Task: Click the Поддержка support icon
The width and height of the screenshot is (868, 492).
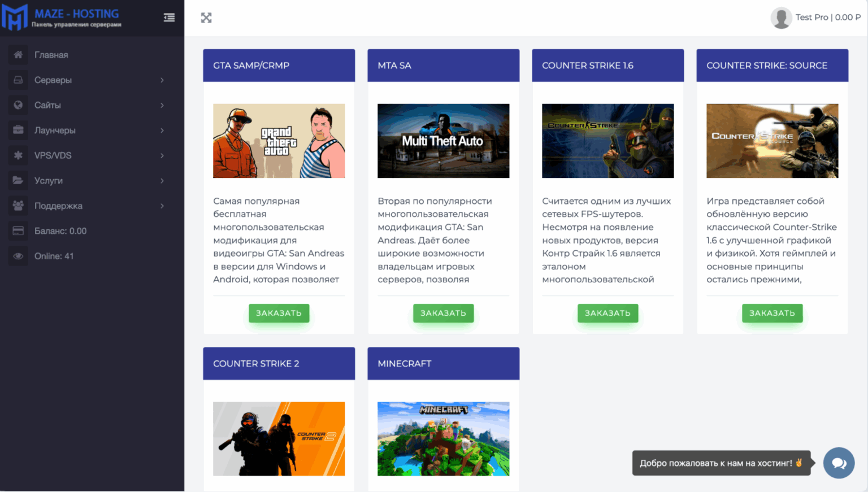Action: [18, 206]
